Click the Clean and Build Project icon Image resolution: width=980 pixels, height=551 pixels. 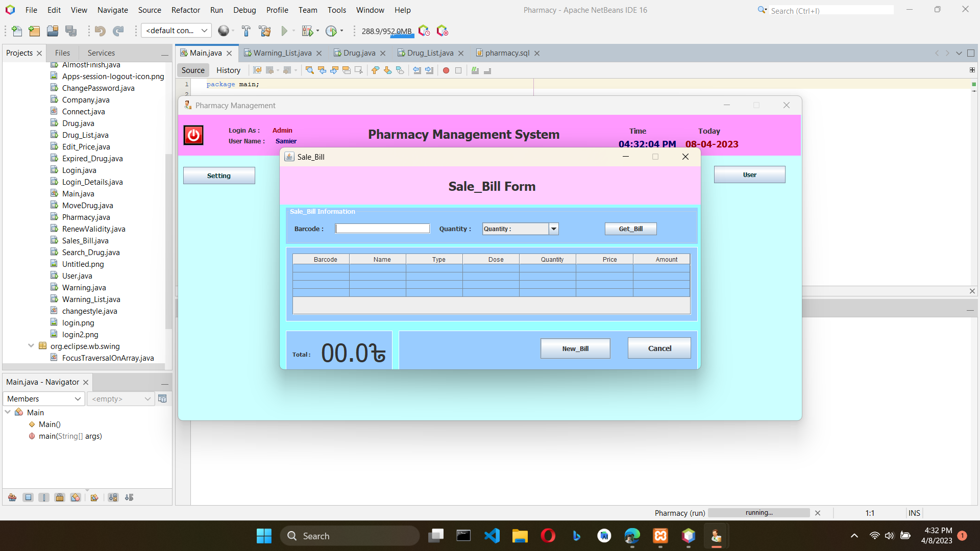[x=265, y=31]
